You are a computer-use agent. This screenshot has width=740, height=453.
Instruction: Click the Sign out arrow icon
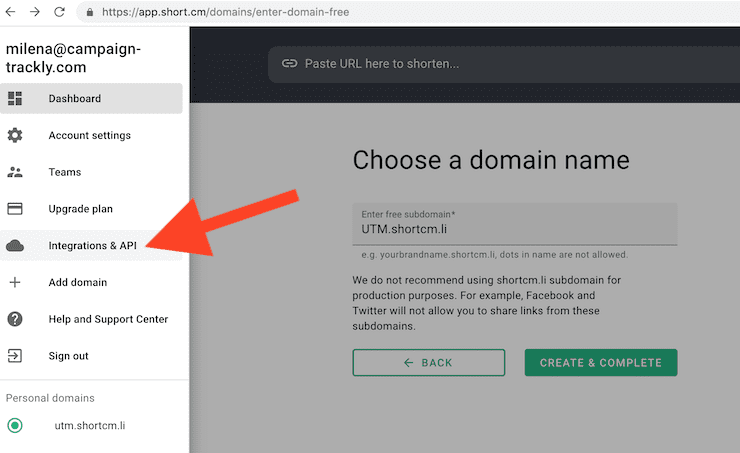pyautogui.click(x=15, y=356)
